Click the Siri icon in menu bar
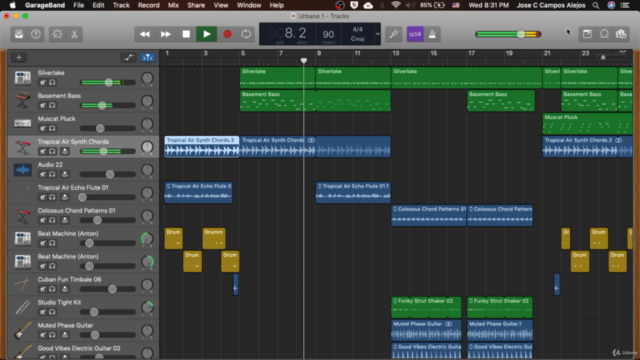Image resolution: width=640 pixels, height=360 pixels. (x=611, y=5)
